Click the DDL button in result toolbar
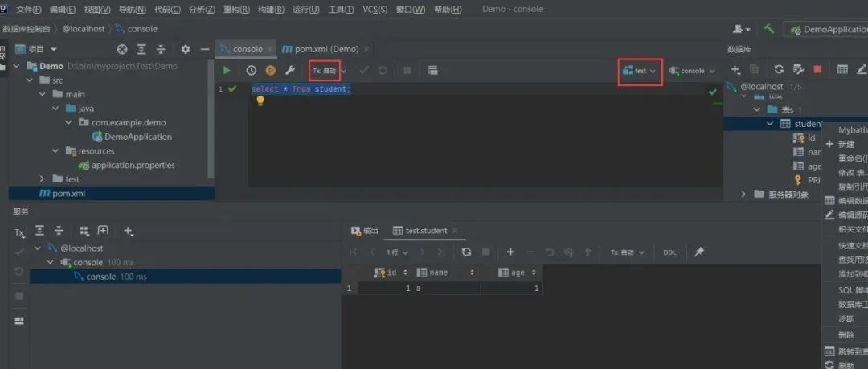868x369 pixels. (x=669, y=252)
